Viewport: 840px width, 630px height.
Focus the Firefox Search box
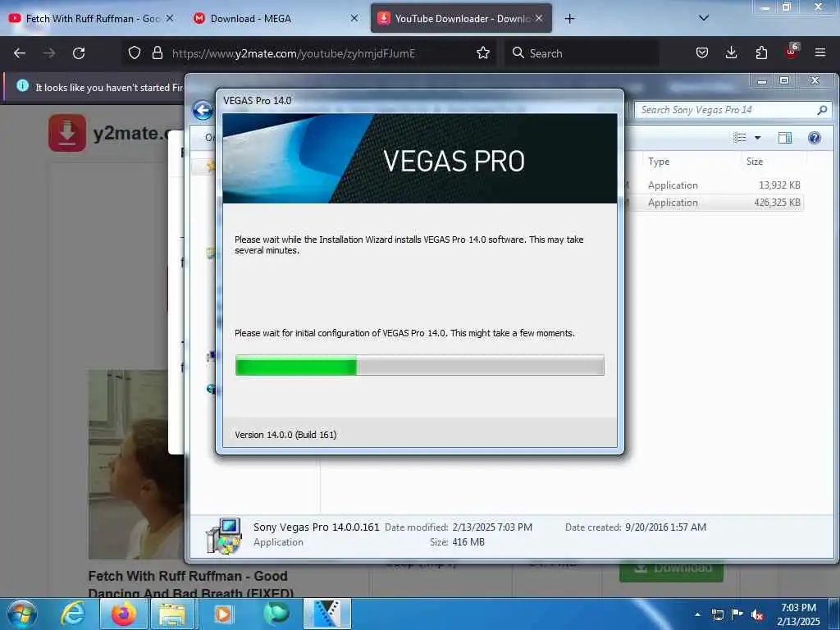coord(582,53)
